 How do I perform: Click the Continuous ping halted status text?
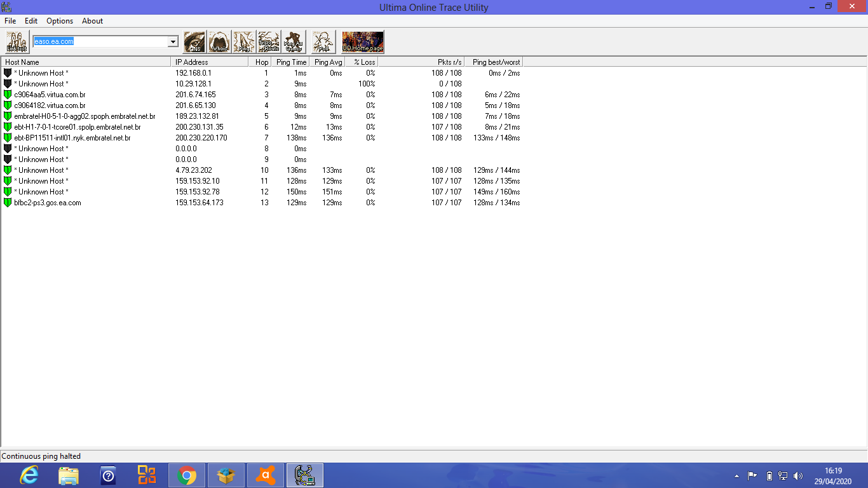click(41, 456)
